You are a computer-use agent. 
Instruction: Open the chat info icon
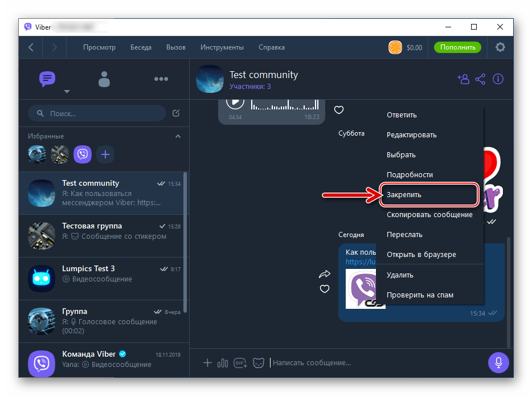click(x=498, y=79)
